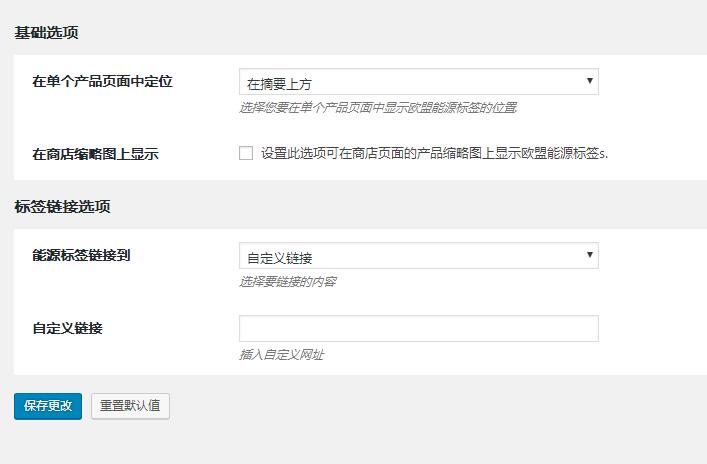
Task: Focus the 自定义链接 URL text field
Action: click(x=418, y=329)
